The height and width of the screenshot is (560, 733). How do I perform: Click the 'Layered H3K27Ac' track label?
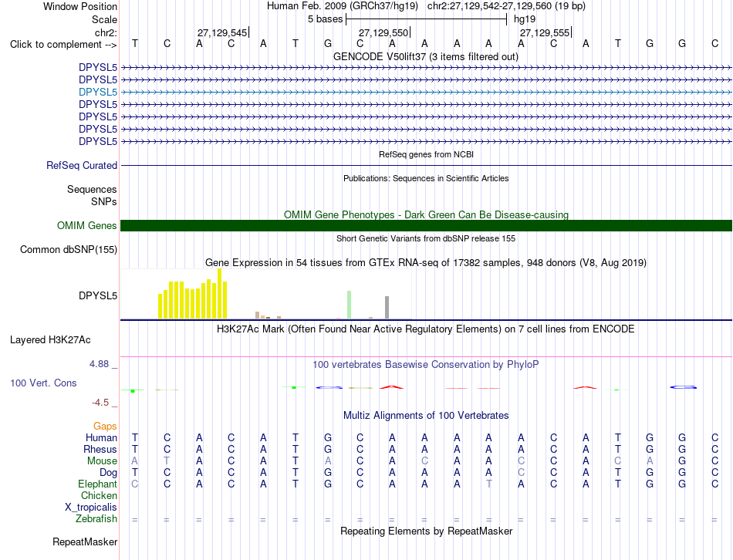(x=50, y=340)
